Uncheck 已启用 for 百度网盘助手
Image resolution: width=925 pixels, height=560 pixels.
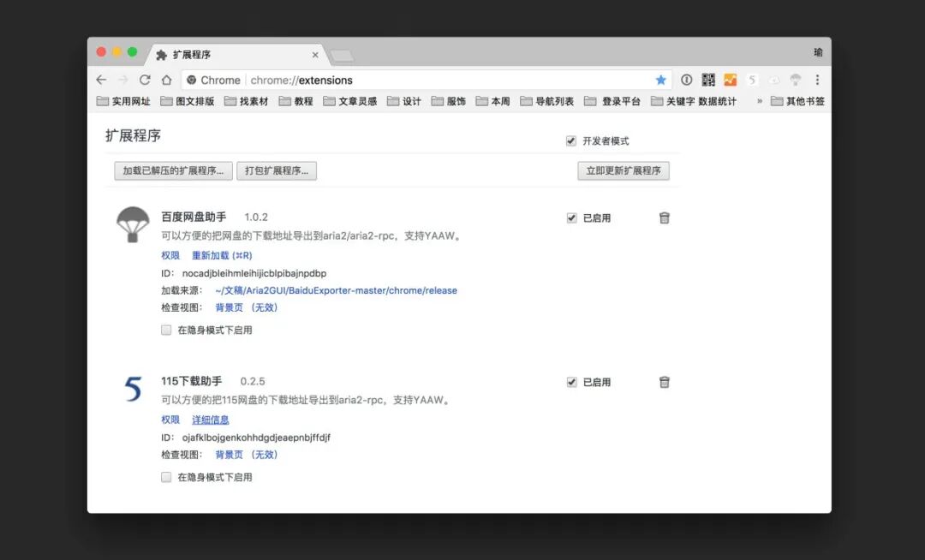click(571, 217)
